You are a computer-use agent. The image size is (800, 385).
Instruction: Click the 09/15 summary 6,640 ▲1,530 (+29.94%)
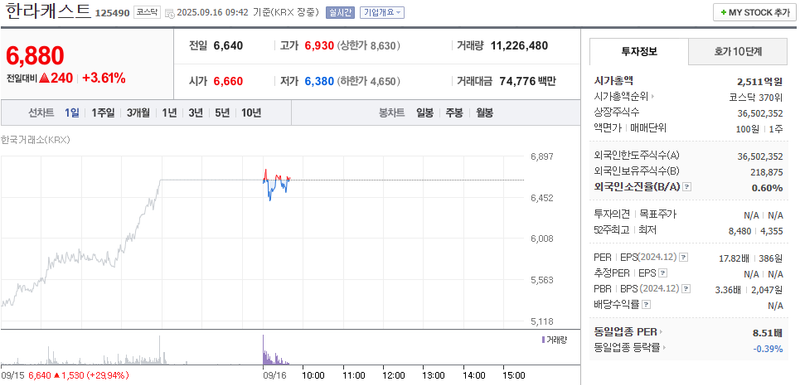(65, 375)
